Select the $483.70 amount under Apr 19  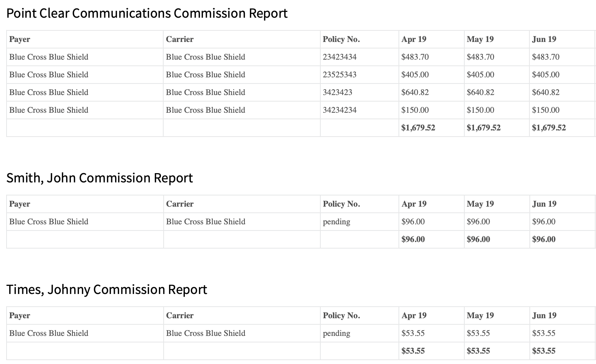coord(415,57)
